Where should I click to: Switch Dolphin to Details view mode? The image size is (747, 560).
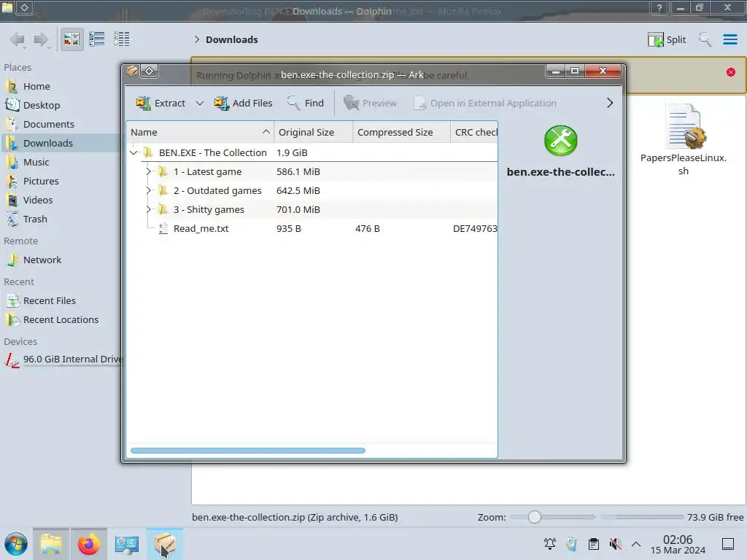coord(122,39)
